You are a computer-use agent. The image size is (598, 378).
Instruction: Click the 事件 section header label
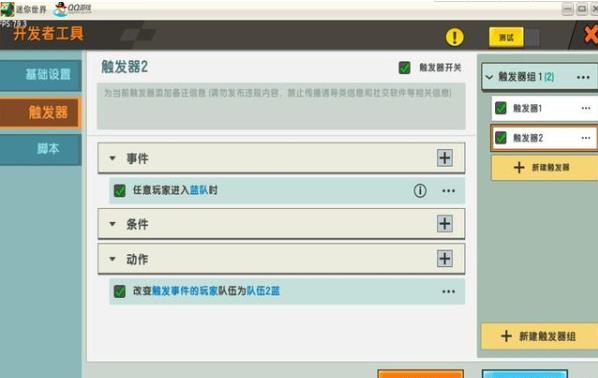pyautogui.click(x=137, y=158)
